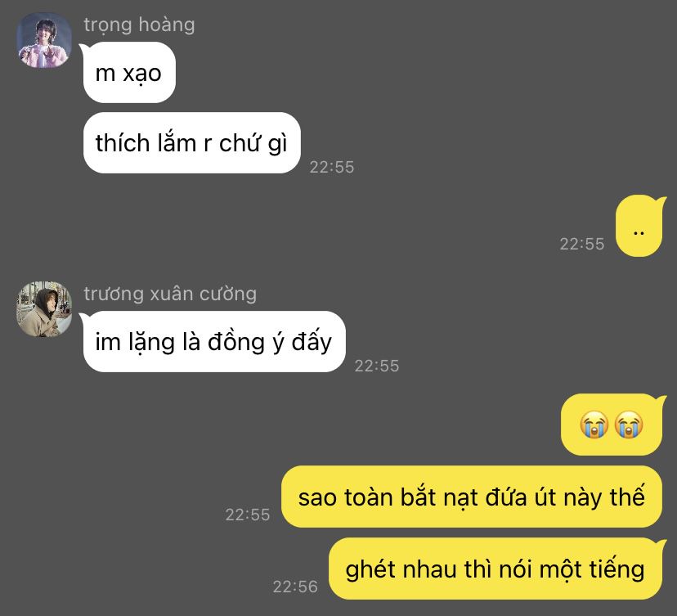Tap the "im lặng là đồng ý đấy" bubble
Image resolution: width=677 pixels, height=616 pixels.
tap(213, 342)
